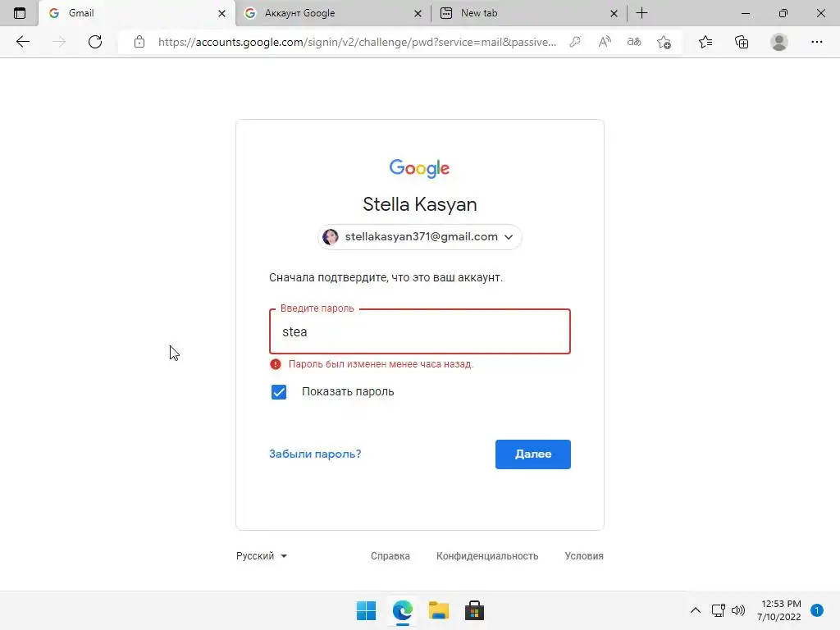Viewport: 840px width, 630px height.
Task: Open Settings and more menu
Action: pyautogui.click(x=816, y=42)
